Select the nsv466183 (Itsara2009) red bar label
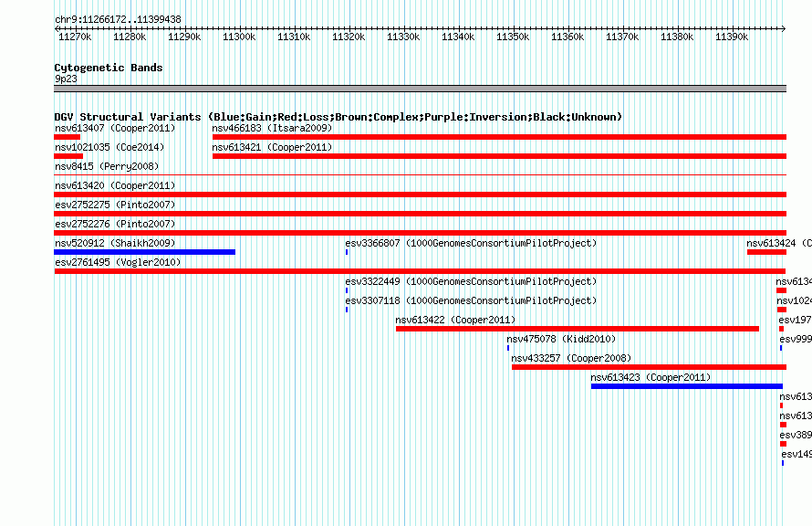Image resolution: width=812 pixels, height=526 pixels. click(x=272, y=128)
